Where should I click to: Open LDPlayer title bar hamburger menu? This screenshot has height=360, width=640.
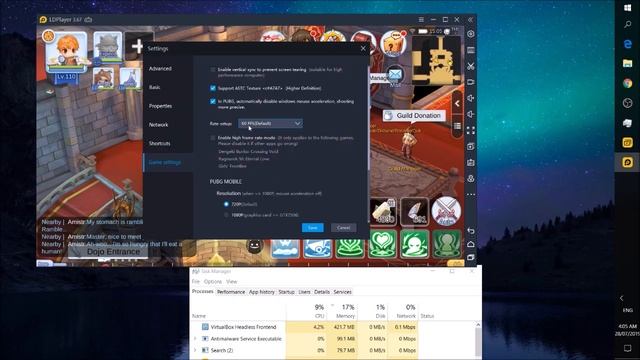pos(421,20)
